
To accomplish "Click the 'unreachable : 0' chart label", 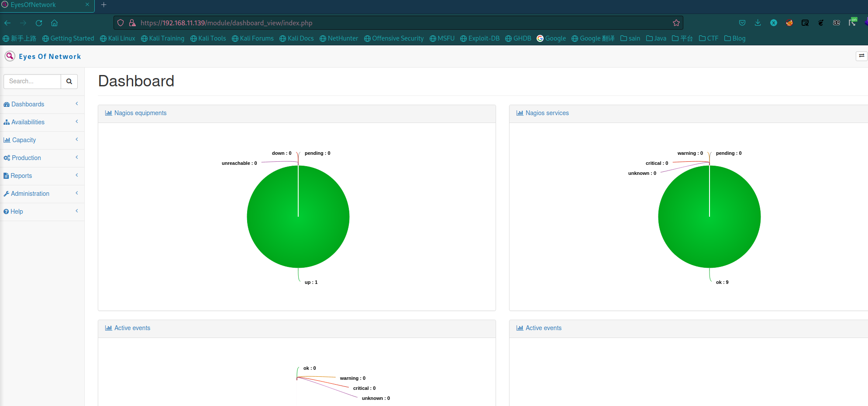I will point(239,163).
